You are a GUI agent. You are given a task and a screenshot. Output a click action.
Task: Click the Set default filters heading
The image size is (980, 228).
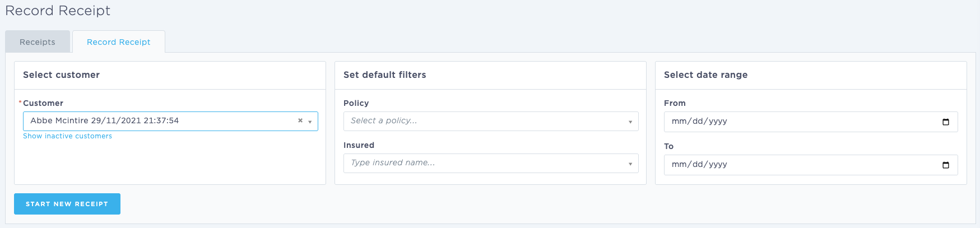coord(384,75)
